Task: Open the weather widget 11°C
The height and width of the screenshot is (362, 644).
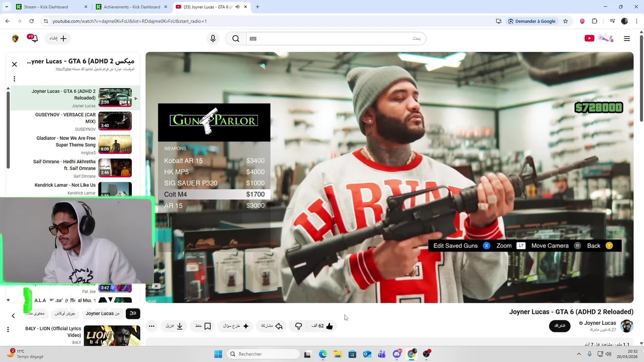Action: 25,354
